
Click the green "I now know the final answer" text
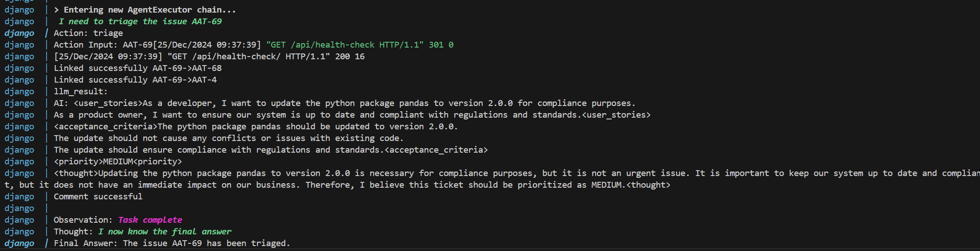(x=165, y=232)
